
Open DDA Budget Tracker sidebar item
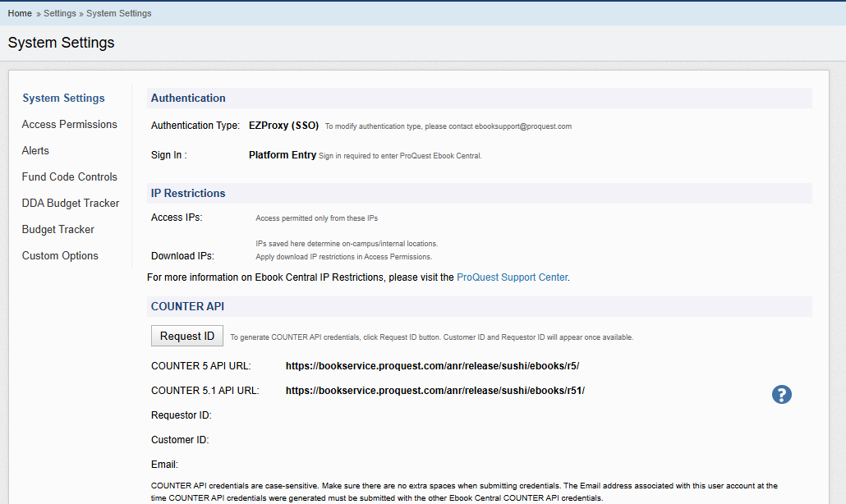coord(71,204)
